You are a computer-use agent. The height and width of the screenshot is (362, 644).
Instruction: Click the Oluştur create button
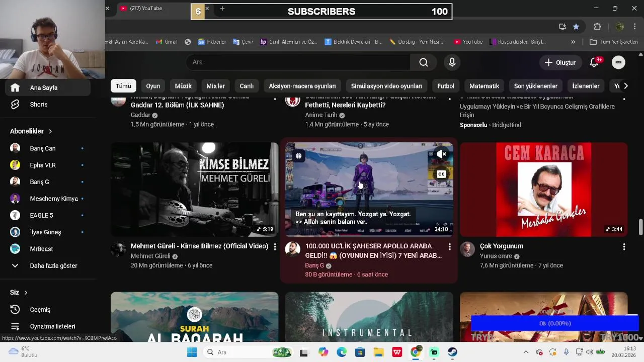(560, 62)
